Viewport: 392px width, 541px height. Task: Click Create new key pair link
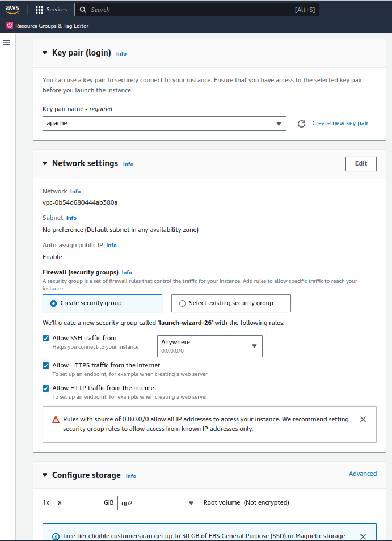(x=340, y=123)
